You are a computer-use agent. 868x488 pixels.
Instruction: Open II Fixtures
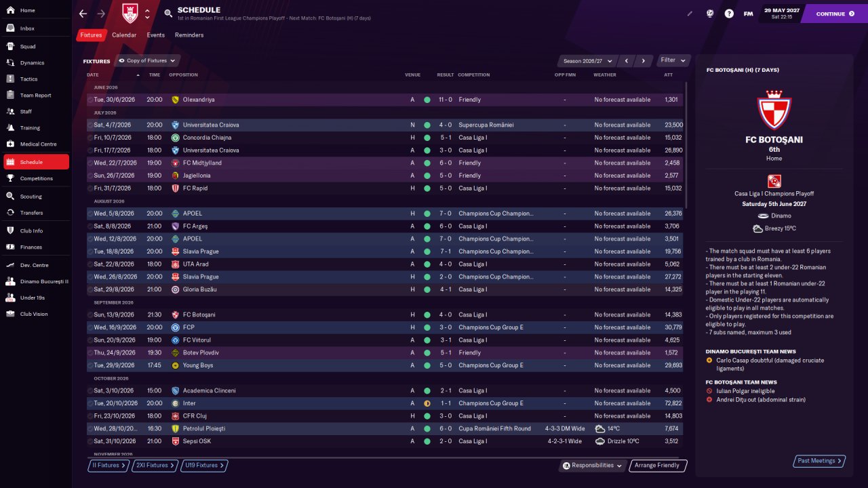pyautogui.click(x=108, y=466)
